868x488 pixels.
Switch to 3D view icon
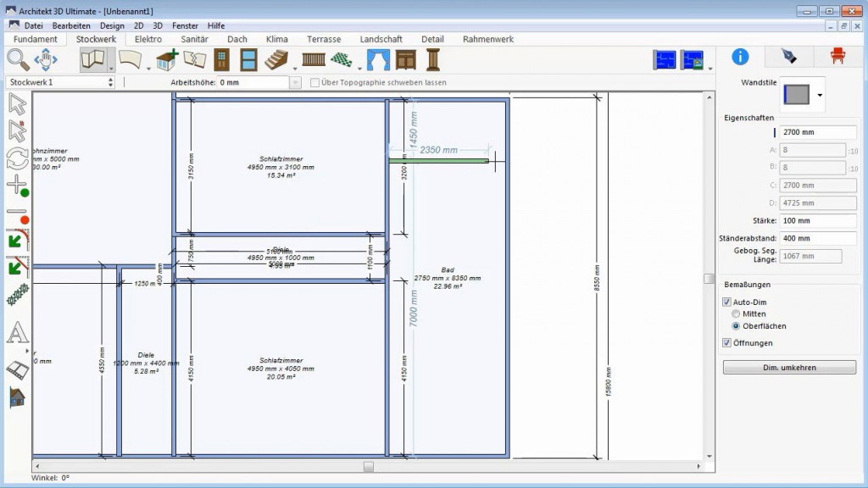[x=692, y=60]
